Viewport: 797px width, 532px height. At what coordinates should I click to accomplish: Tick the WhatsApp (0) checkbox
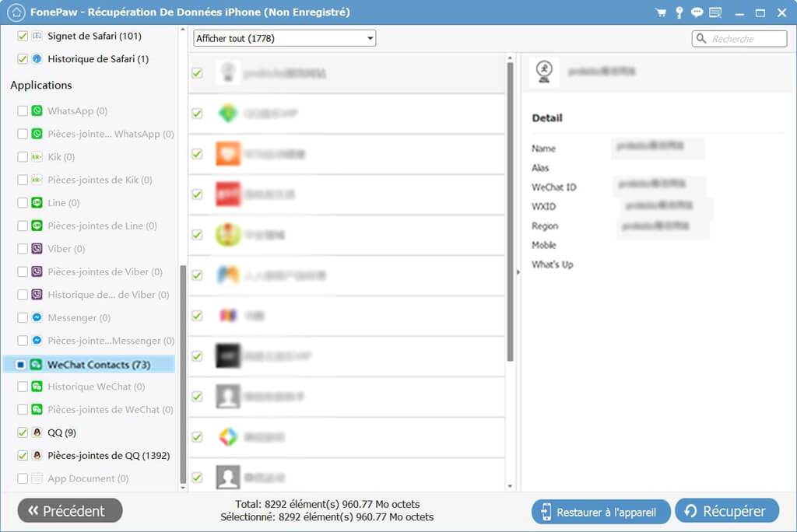[23, 110]
